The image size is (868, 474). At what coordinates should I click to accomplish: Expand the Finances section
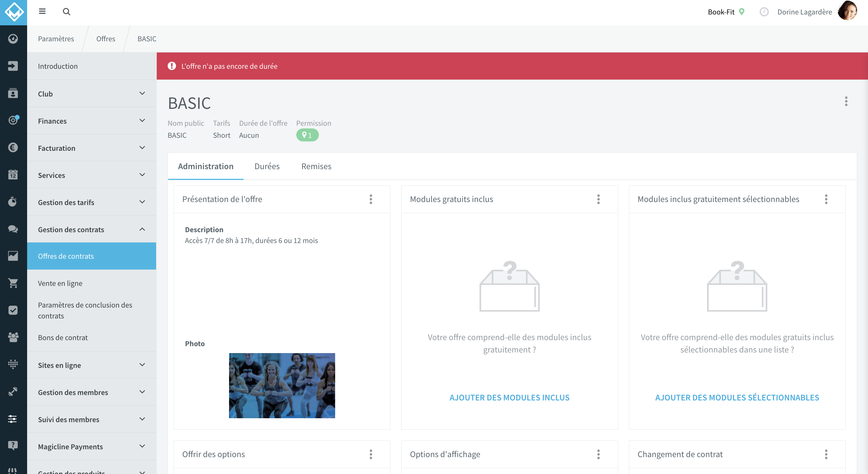(92, 121)
